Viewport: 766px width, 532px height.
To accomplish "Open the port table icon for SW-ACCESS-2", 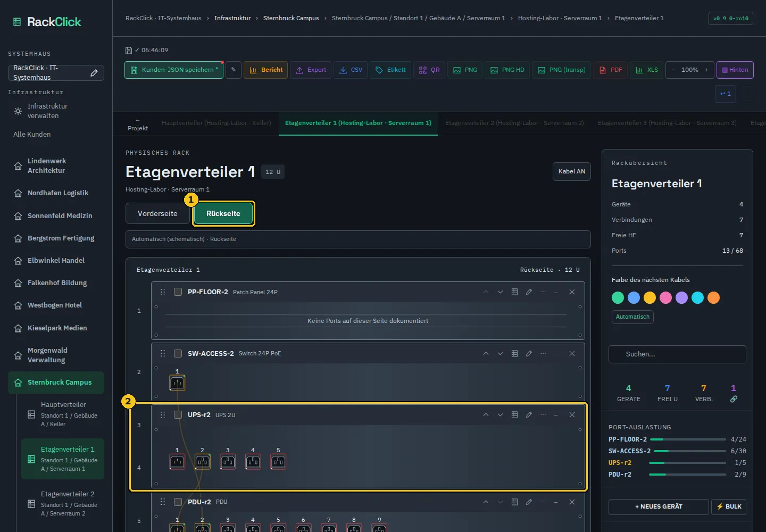I will (x=514, y=354).
